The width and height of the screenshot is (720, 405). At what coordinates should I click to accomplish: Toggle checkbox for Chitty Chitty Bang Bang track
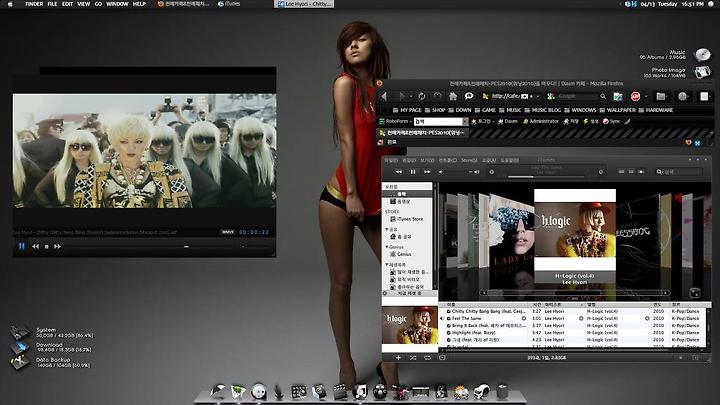(x=449, y=311)
